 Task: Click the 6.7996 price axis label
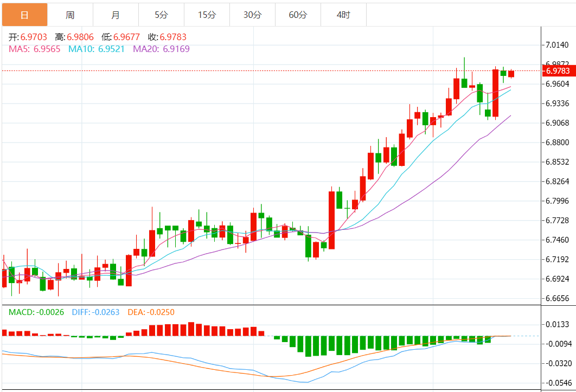[x=557, y=201]
